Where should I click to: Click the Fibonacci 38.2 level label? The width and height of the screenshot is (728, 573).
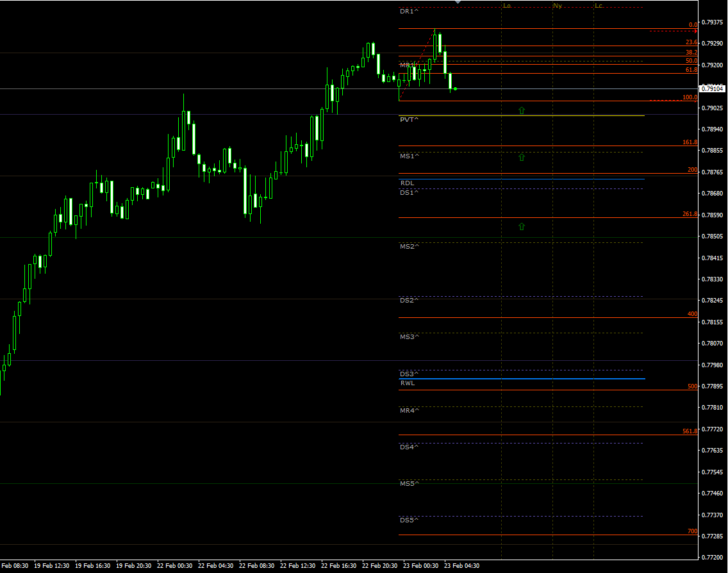(x=691, y=53)
